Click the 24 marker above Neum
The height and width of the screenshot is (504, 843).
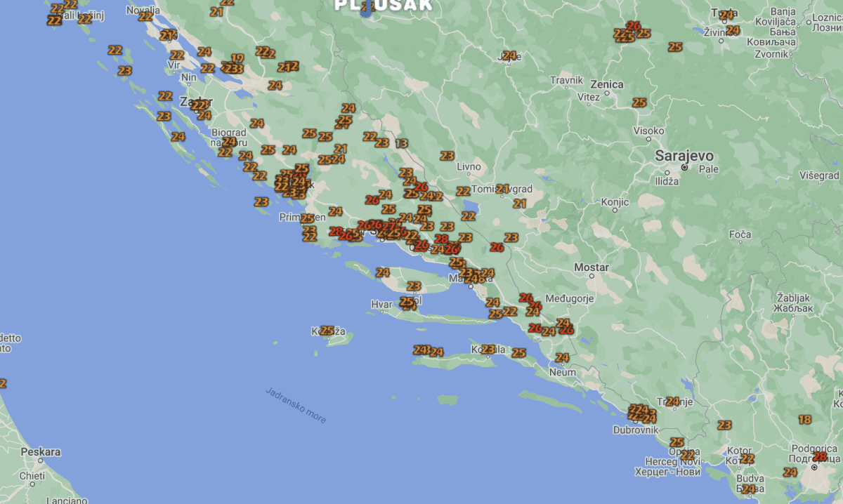(x=562, y=358)
